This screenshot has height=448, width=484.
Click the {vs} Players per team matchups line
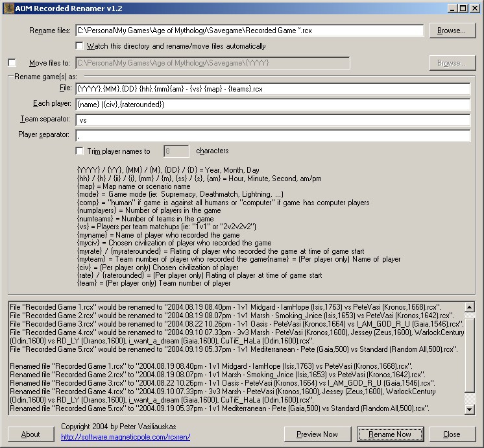coord(166,227)
